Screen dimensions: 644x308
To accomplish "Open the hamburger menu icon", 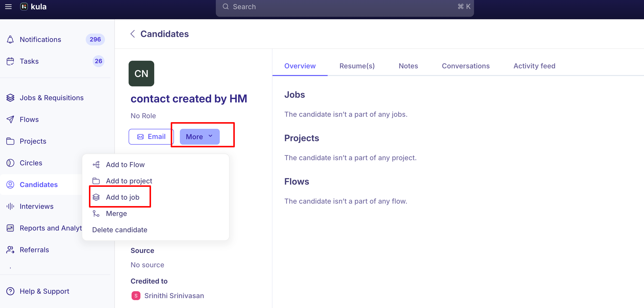I will 9,7.
